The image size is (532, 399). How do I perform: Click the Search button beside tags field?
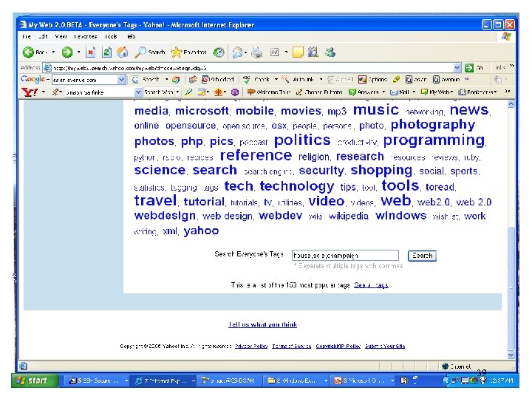(x=422, y=256)
